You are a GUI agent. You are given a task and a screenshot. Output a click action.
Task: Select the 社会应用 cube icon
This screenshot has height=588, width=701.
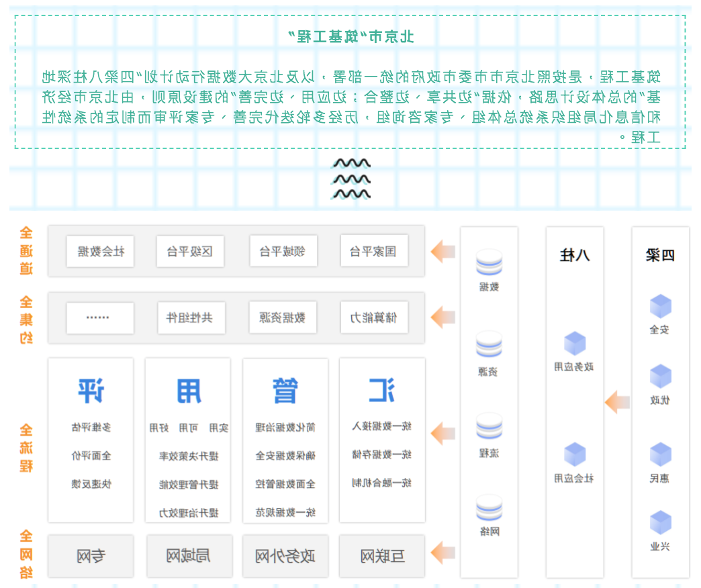coord(575,454)
